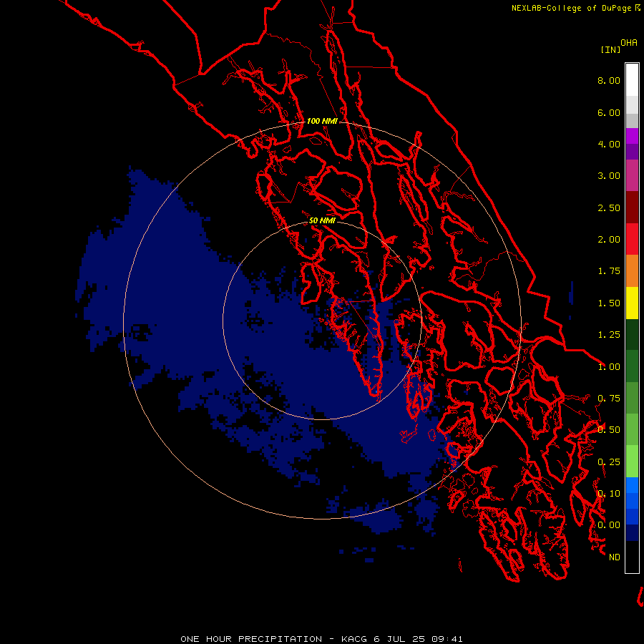The height and width of the screenshot is (644, 644).
Task: Click the 1.75 legend value
Action: coord(609,271)
